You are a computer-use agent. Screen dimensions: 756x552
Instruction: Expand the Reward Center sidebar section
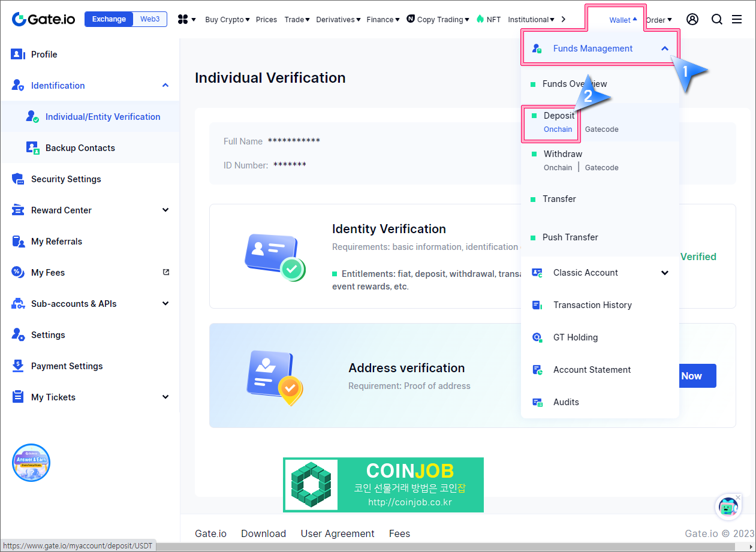pyautogui.click(x=165, y=210)
